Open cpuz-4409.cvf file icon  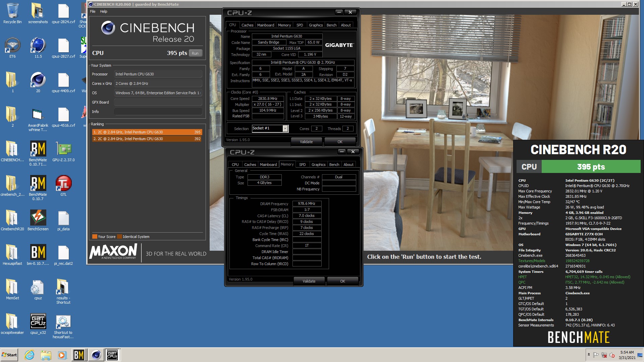pyautogui.click(x=63, y=82)
